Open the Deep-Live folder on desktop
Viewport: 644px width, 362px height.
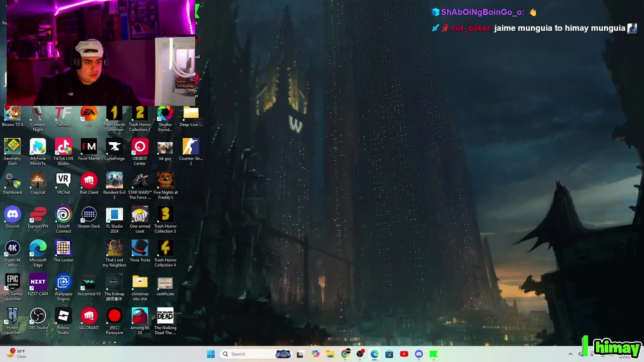click(191, 117)
